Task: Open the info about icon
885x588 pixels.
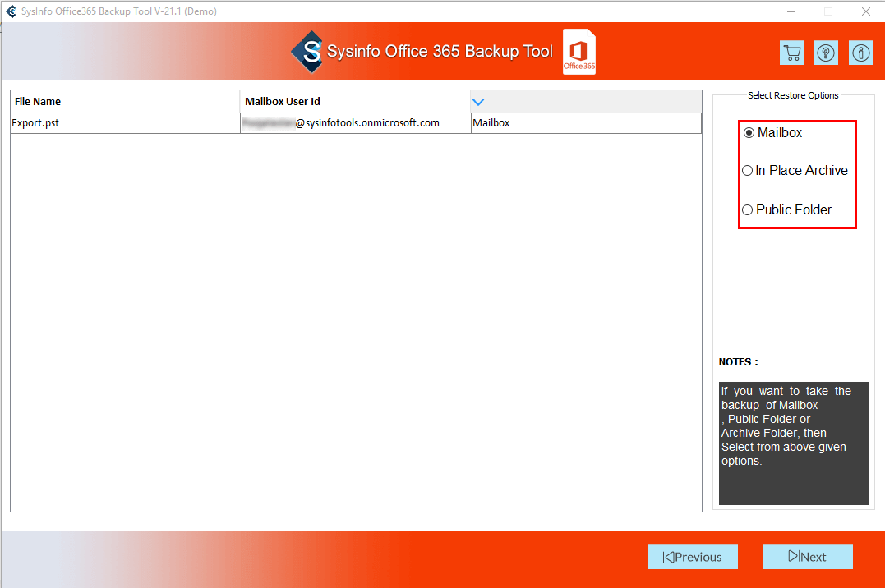Action: point(860,53)
